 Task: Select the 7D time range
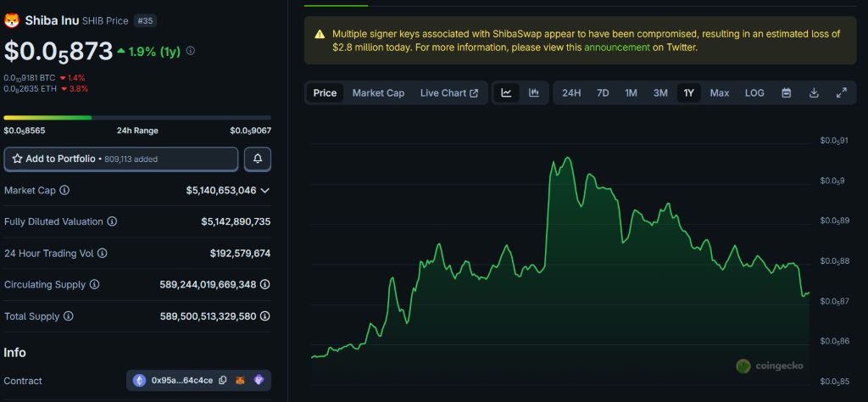[x=603, y=93]
